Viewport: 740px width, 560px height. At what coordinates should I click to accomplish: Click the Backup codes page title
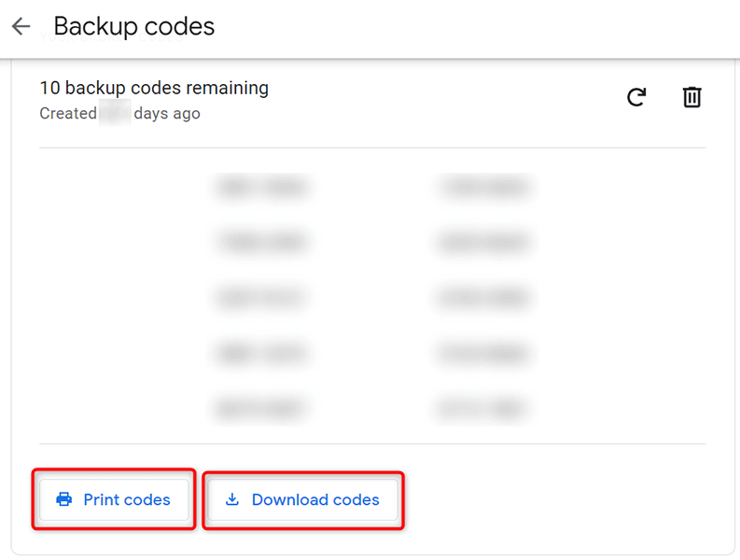[134, 27]
